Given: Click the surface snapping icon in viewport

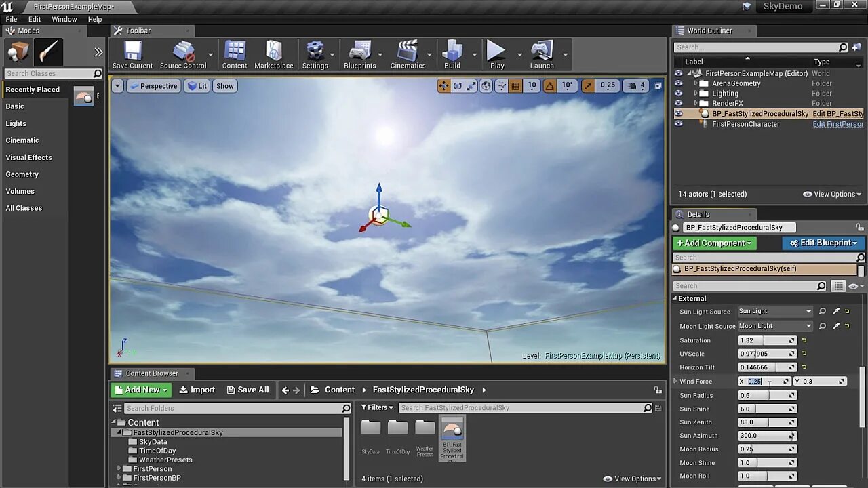Looking at the screenshot, I should tap(501, 85).
